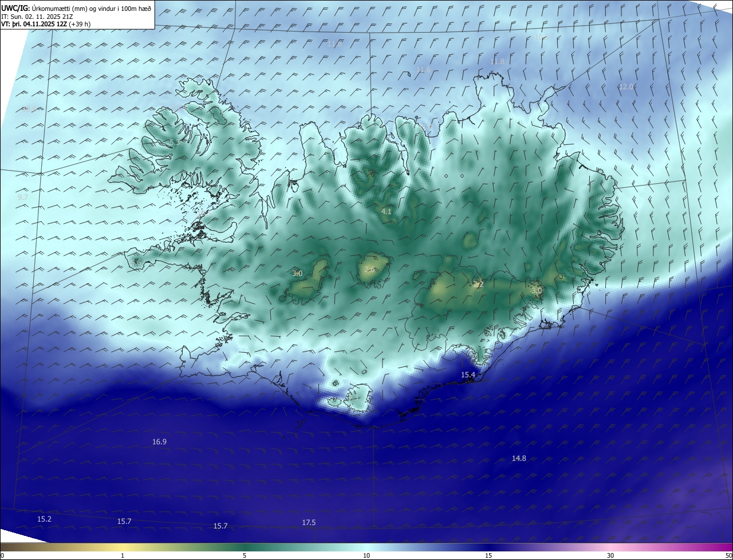Click the 16.9 value over the southwest sea
The height and width of the screenshot is (560, 733).
tap(159, 441)
